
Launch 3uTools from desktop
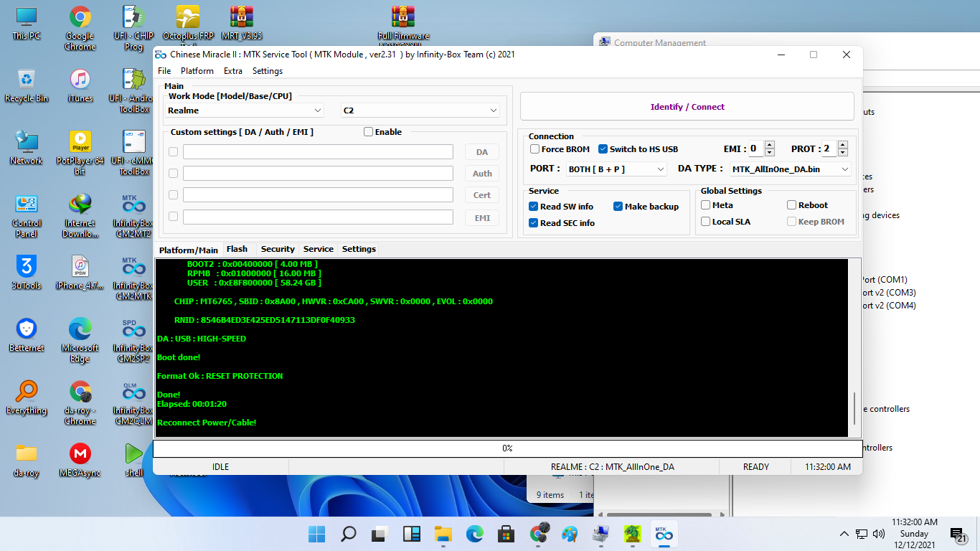tap(27, 273)
